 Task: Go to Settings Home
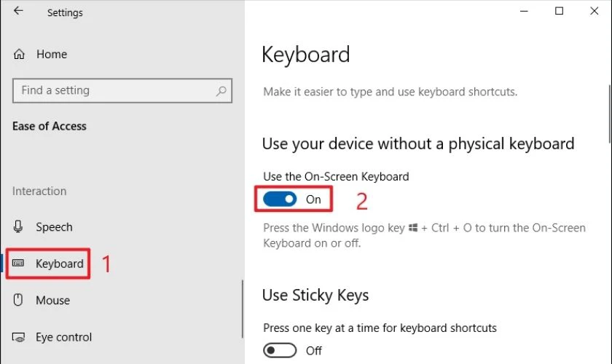pyautogui.click(x=51, y=54)
